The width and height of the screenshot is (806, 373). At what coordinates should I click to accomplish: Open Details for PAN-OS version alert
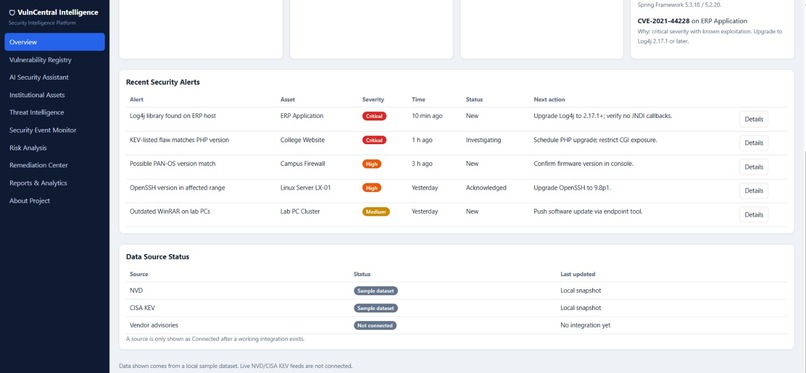[754, 167]
